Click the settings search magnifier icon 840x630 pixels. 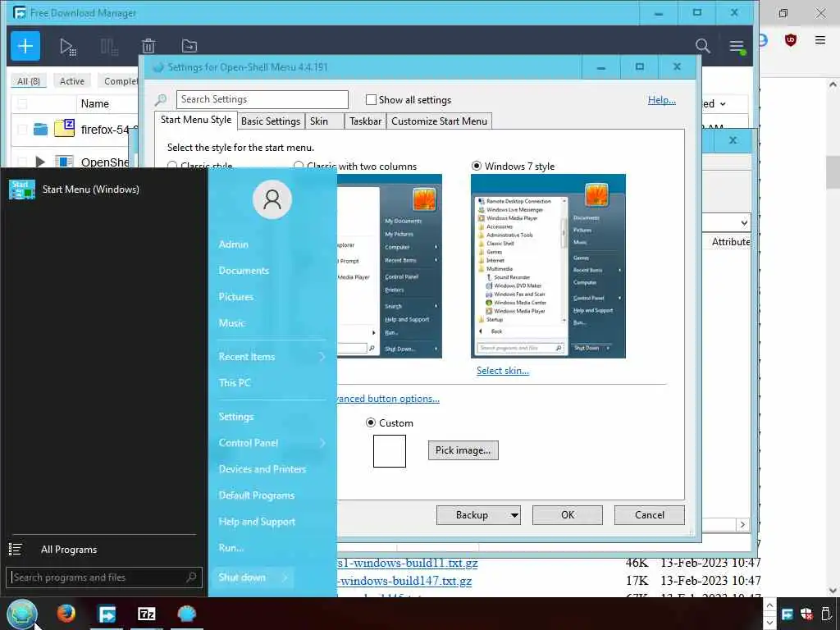[161, 100]
